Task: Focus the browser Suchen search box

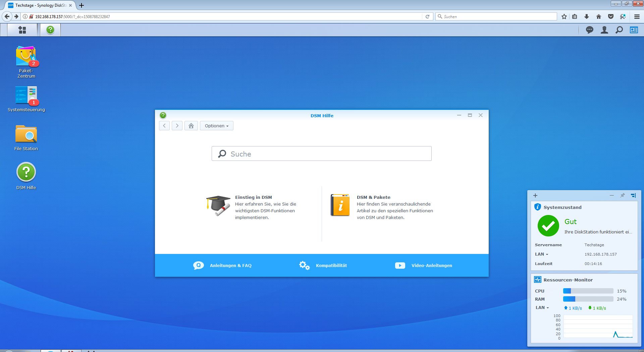Action: 496,16
